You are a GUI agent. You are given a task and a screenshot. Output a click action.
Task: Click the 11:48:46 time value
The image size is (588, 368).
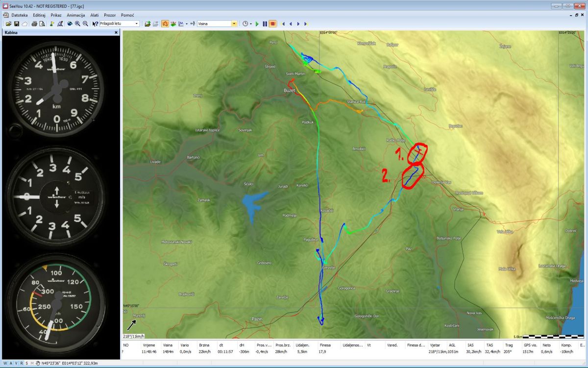pyautogui.click(x=149, y=352)
